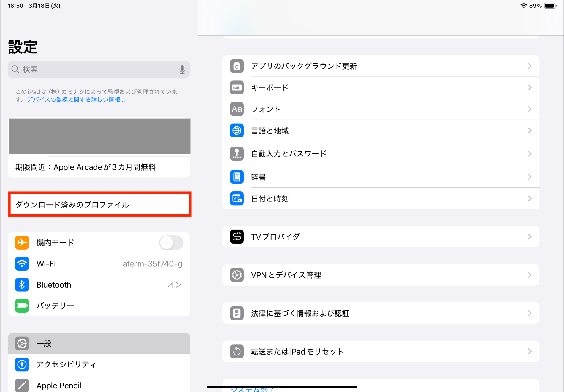Tap the Bluetooth icon in sidebar
This screenshot has height=392, width=564.
click(x=22, y=285)
